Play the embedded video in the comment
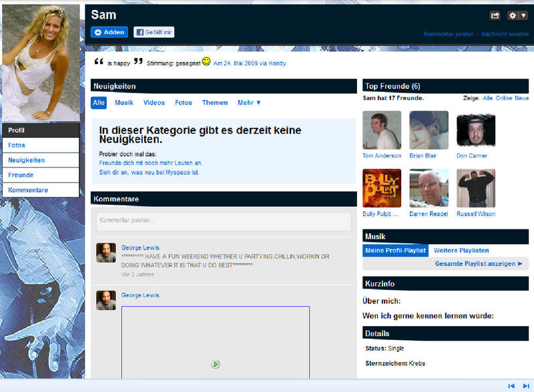 point(215,365)
